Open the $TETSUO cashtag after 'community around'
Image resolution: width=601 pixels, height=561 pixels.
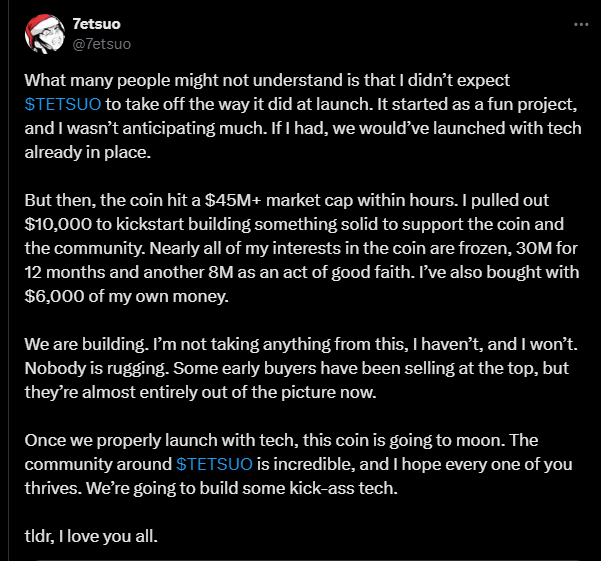214,464
